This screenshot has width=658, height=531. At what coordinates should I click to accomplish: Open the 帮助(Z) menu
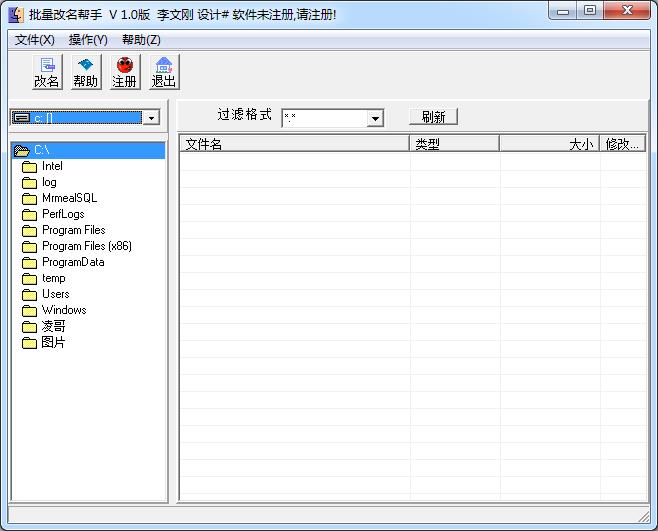point(141,40)
